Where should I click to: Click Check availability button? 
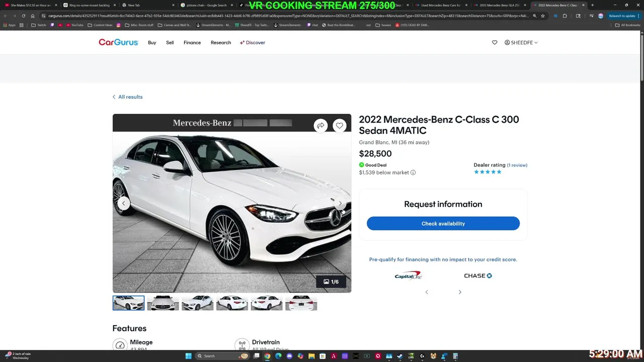[x=443, y=224]
